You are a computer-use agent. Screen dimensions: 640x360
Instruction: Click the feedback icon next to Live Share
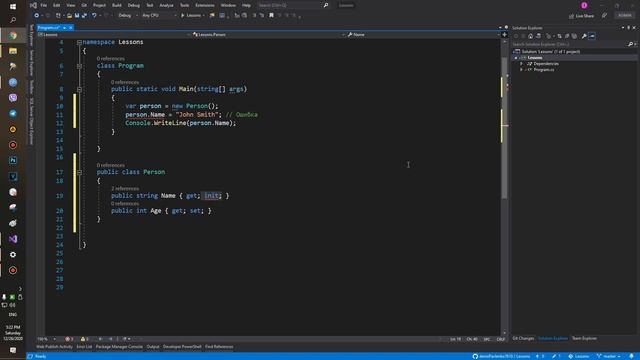604,16
